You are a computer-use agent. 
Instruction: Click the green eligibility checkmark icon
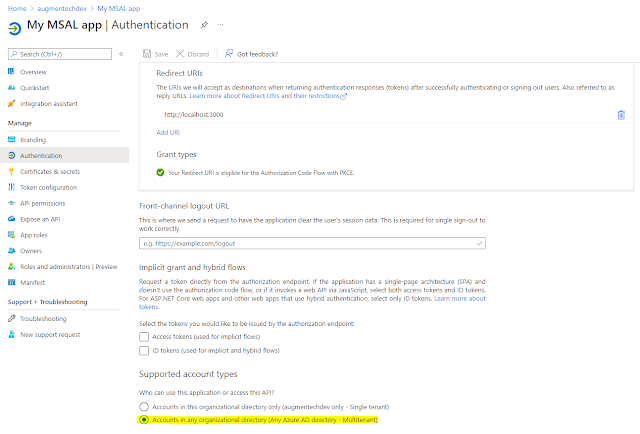[x=160, y=172]
